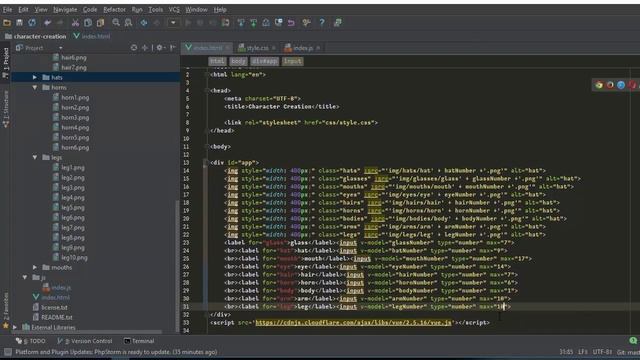Click the Navigate Back arrow icon
Image resolution: width=640 pixels, height=360 pixels.
tap(144, 23)
